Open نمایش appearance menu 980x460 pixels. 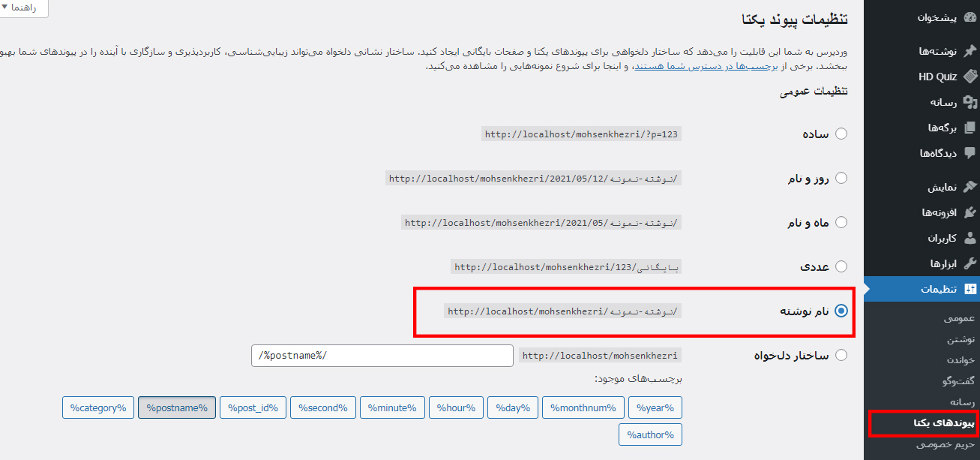(x=922, y=187)
